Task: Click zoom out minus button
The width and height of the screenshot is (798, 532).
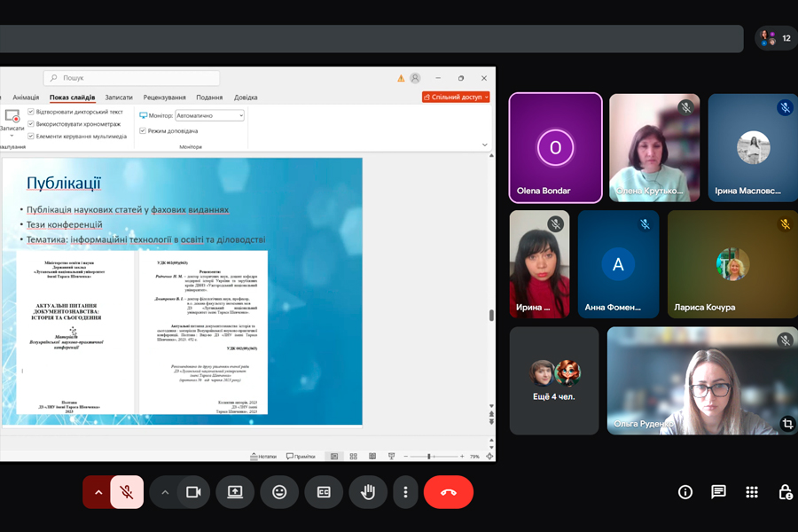Action: [x=405, y=456]
